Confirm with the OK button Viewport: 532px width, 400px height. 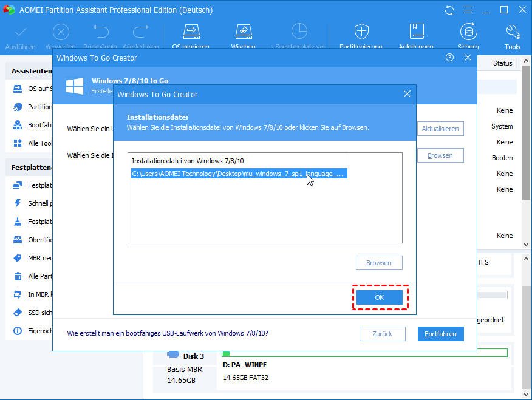pos(380,297)
